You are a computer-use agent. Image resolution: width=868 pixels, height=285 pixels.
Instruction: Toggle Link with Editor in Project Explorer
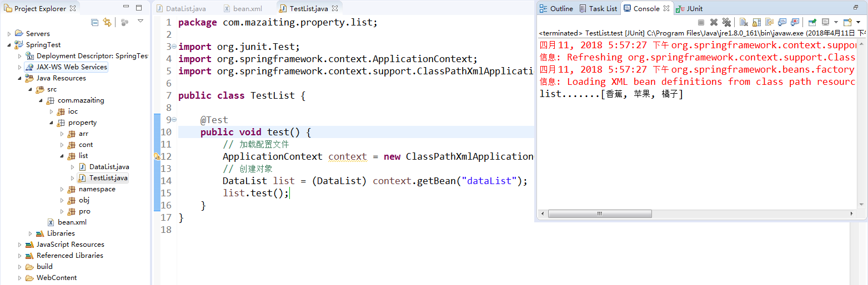tap(107, 22)
